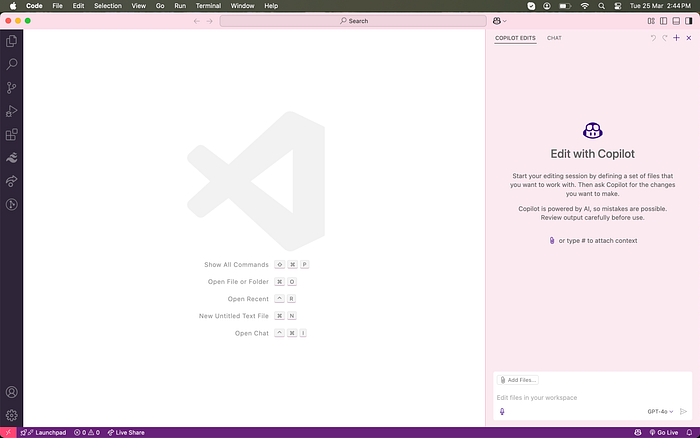Viewport: 700px width, 438px height.
Task: Open the Edit menu
Action: [x=79, y=6]
